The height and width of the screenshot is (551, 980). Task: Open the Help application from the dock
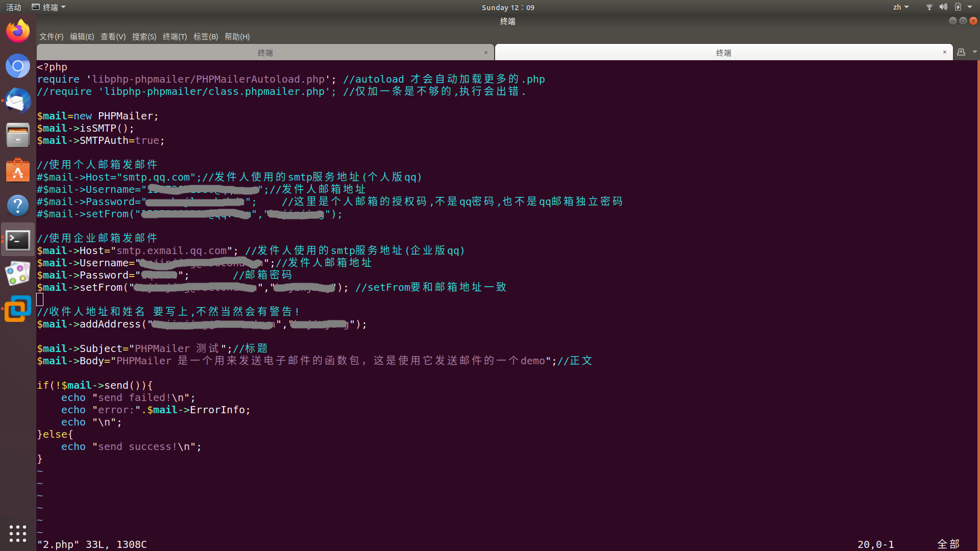click(18, 205)
